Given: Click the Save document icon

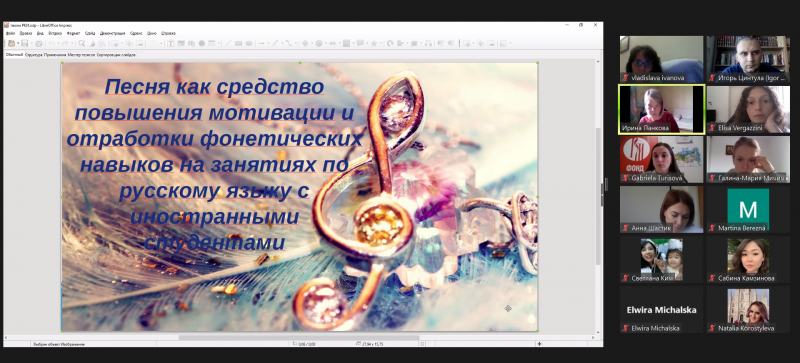Looking at the screenshot, I should coord(25,43).
